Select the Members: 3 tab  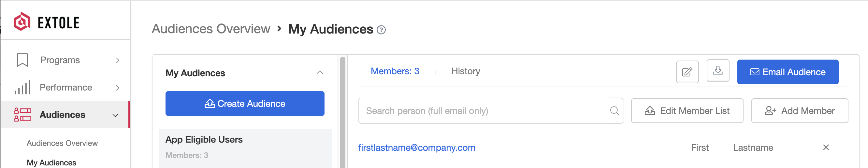coord(395,71)
